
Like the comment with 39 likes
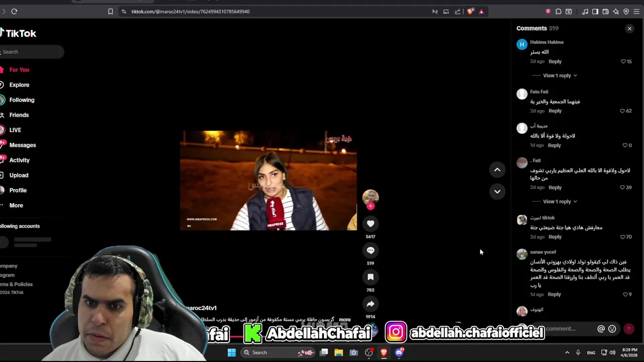coord(622,188)
